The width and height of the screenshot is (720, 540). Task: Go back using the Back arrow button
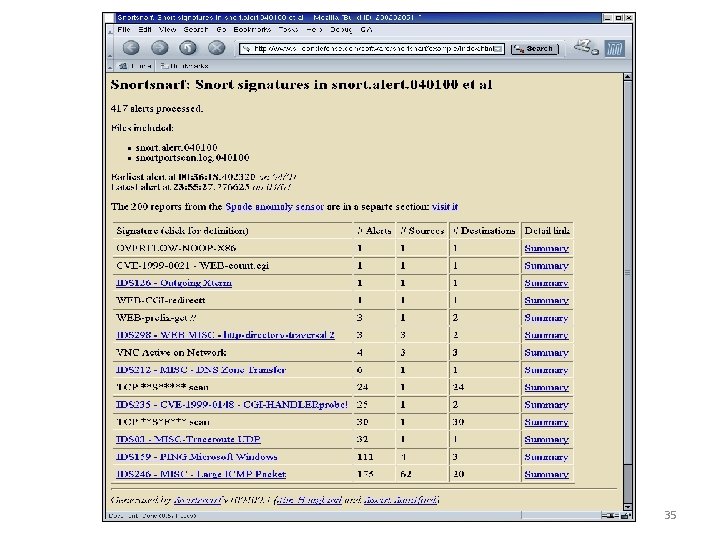tap(131, 48)
